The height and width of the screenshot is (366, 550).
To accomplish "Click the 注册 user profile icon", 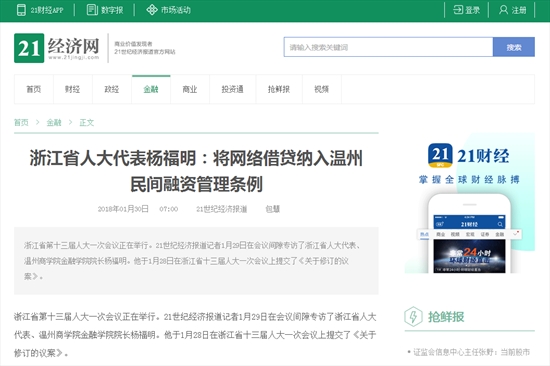I will point(503,10).
